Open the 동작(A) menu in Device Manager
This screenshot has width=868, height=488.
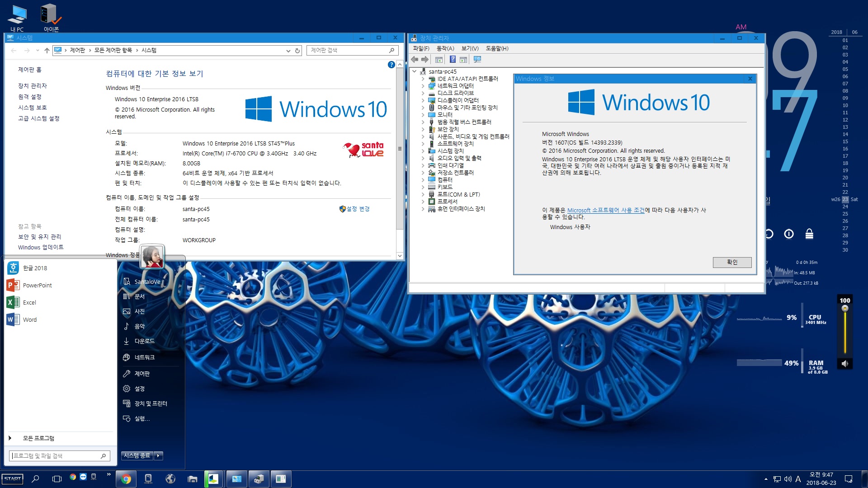point(445,48)
